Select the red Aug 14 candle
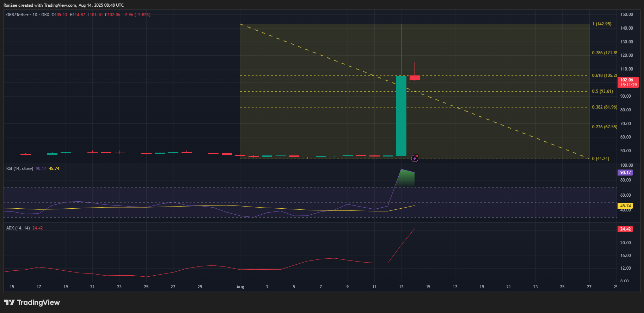Screen dimensions: 644x313 pos(415,78)
